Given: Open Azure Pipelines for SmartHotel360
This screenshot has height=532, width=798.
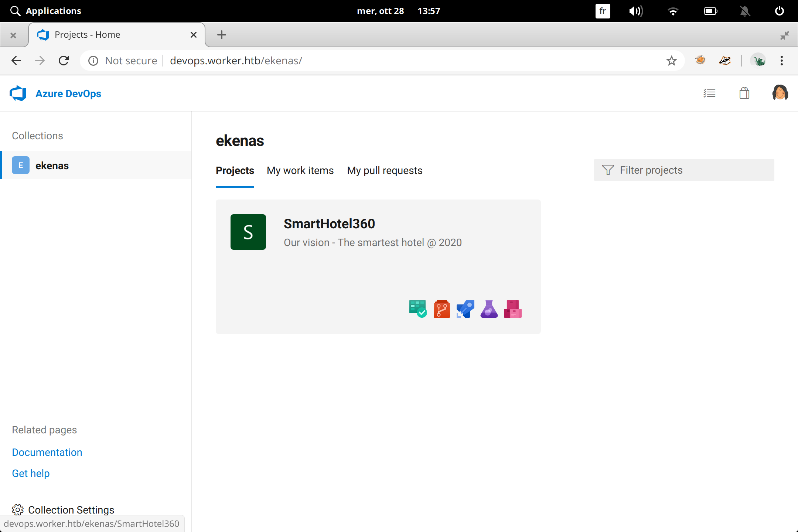Looking at the screenshot, I should coord(465,308).
